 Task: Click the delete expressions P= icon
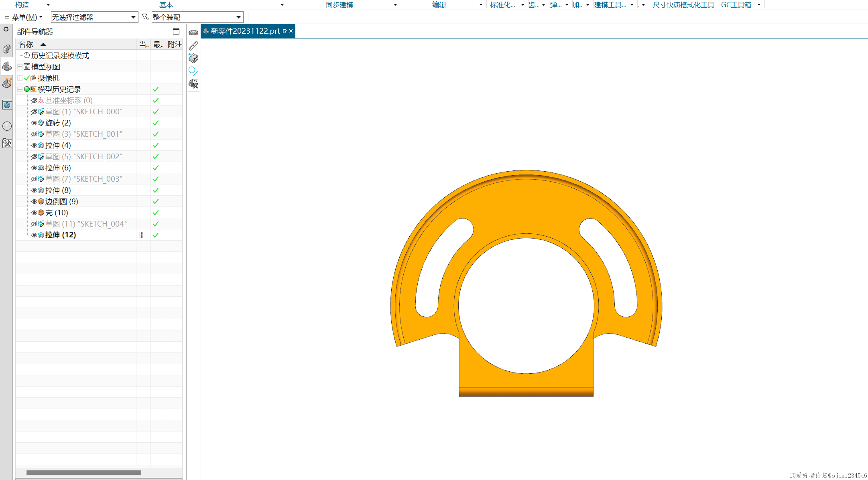[193, 83]
